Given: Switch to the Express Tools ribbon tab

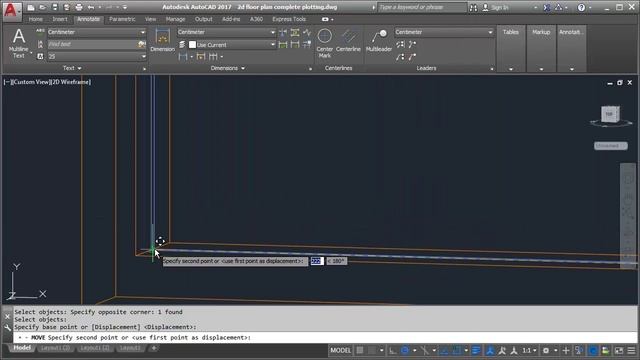Looking at the screenshot, I should pos(289,19).
